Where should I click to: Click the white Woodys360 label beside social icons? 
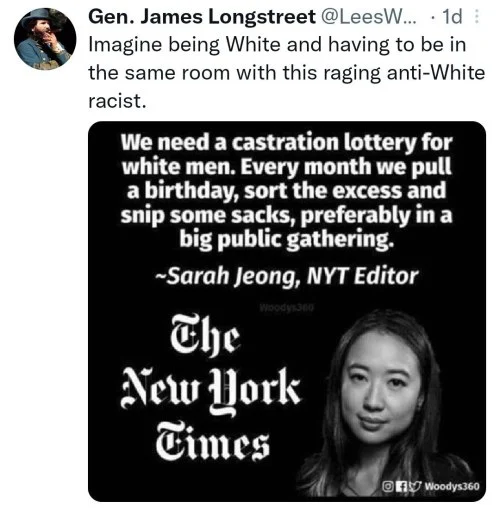[452, 486]
